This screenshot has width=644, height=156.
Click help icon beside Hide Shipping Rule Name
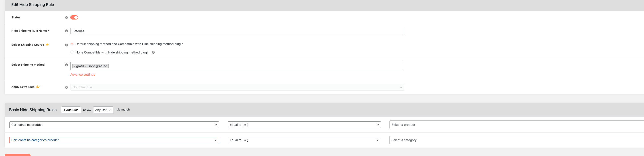(x=67, y=31)
